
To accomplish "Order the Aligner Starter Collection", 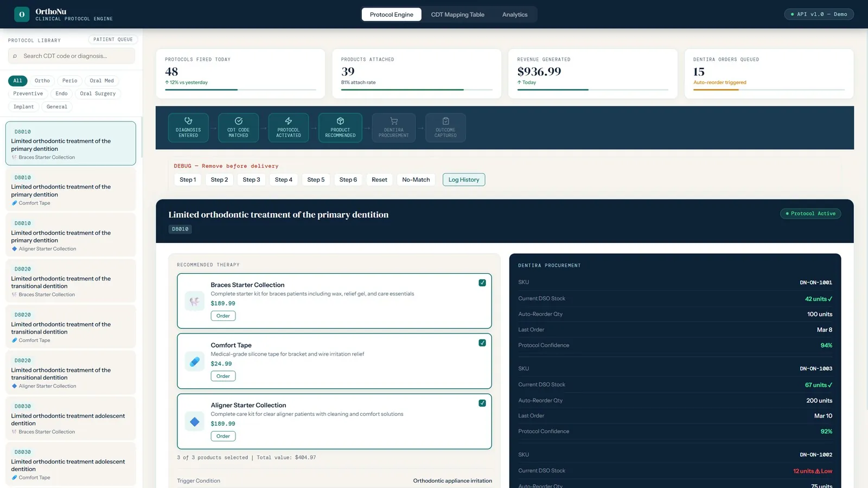I will [x=223, y=436].
